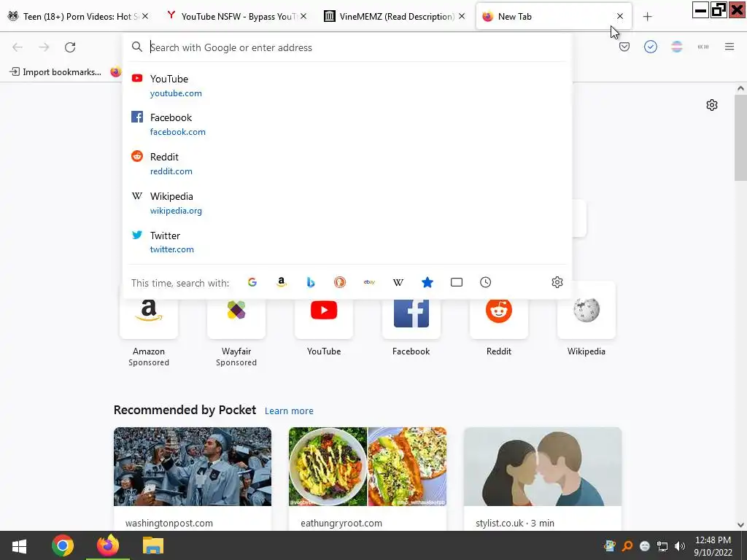The height and width of the screenshot is (560, 747).
Task: Open the washingtonpost.com graduation story thumbnail
Action: [x=193, y=467]
